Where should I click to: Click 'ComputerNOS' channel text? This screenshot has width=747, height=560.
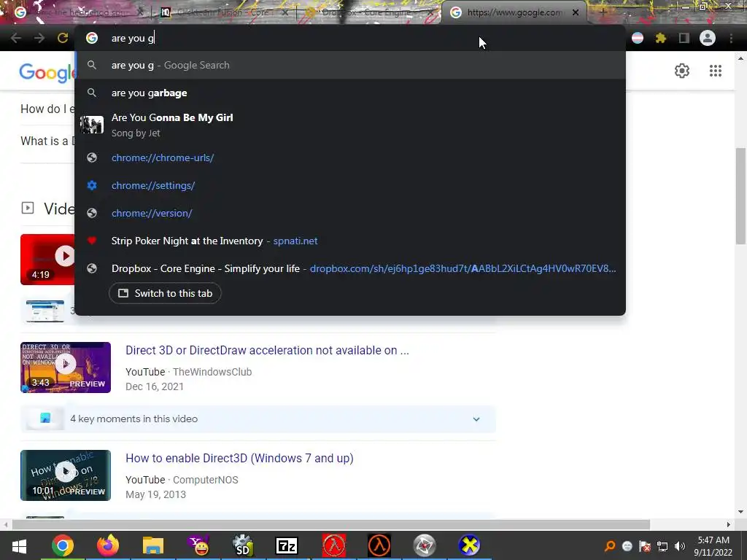(x=205, y=480)
